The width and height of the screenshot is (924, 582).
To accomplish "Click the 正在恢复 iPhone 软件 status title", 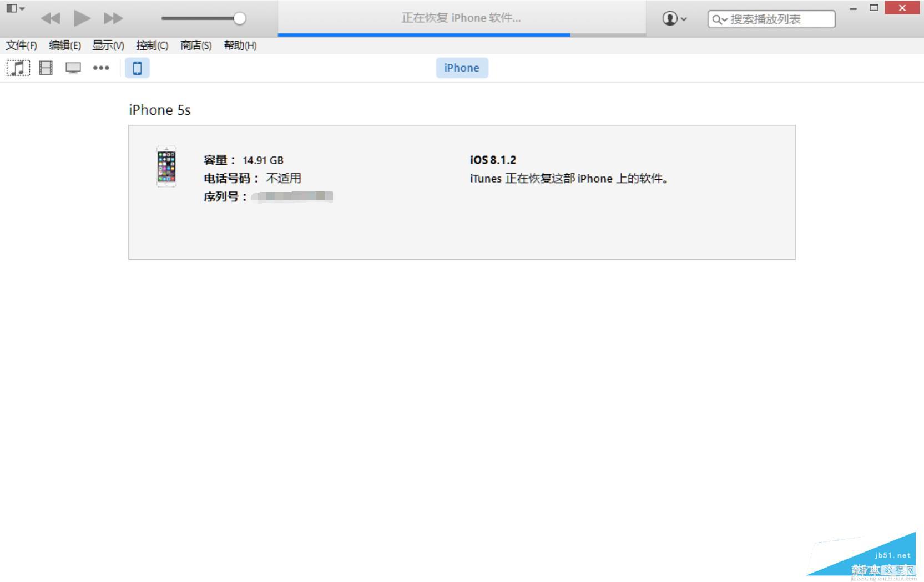I will point(461,18).
